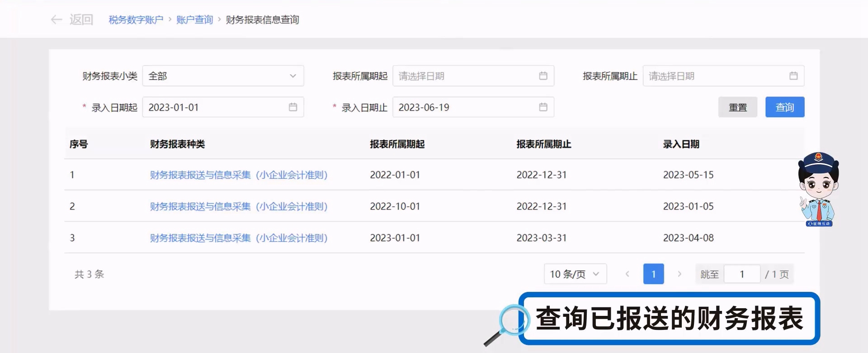
Task: Click calendar icon in 录入日期起 field
Action: (293, 107)
